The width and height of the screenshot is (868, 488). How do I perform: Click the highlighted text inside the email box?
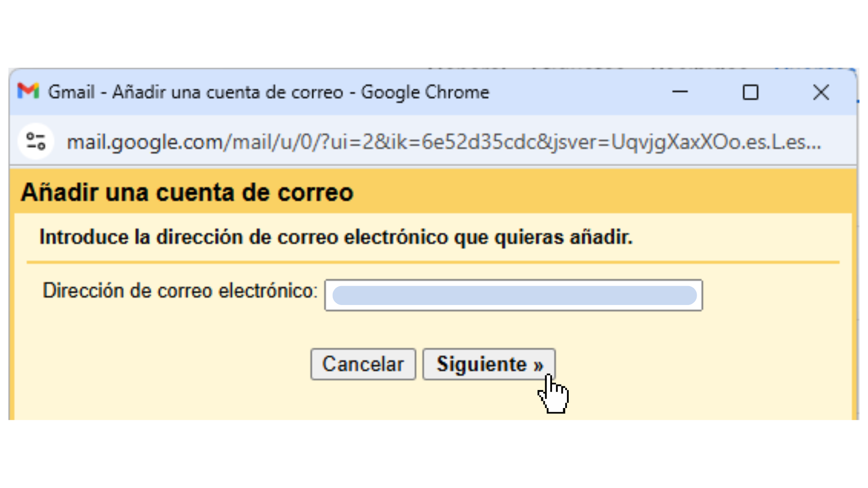[x=513, y=295]
